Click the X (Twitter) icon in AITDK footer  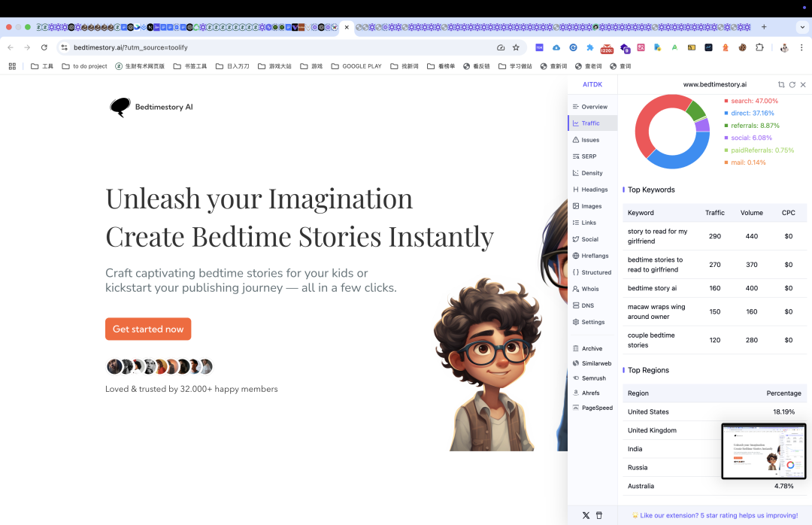[586, 516]
